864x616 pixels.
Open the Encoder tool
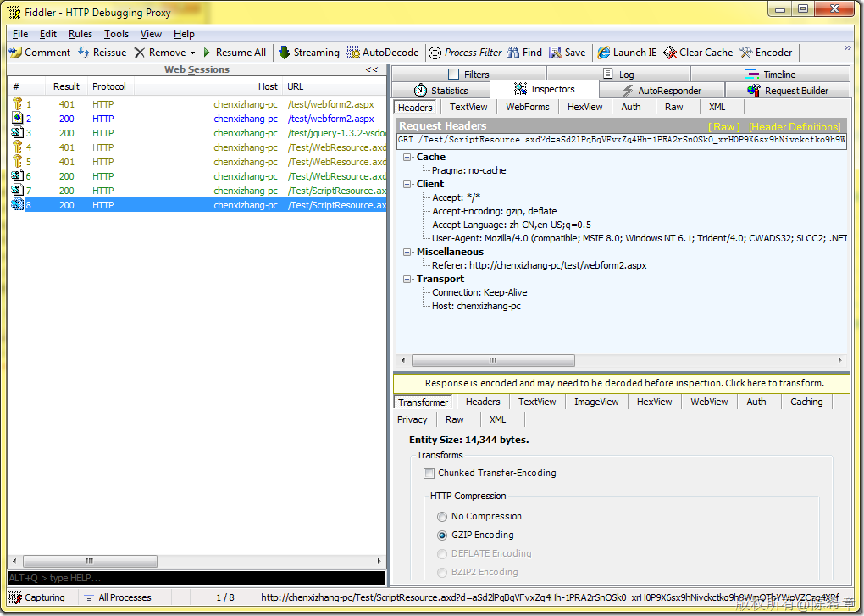[766, 53]
